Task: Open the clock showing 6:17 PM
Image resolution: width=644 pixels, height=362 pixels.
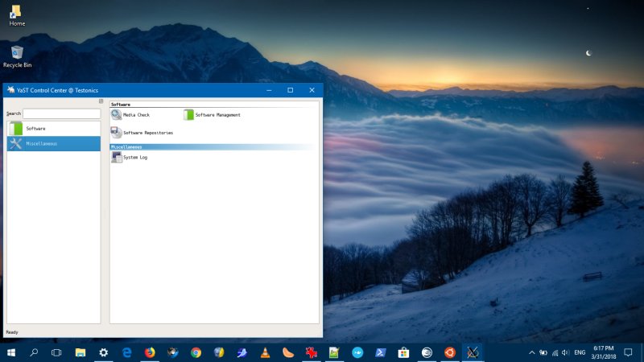Action: (x=604, y=352)
